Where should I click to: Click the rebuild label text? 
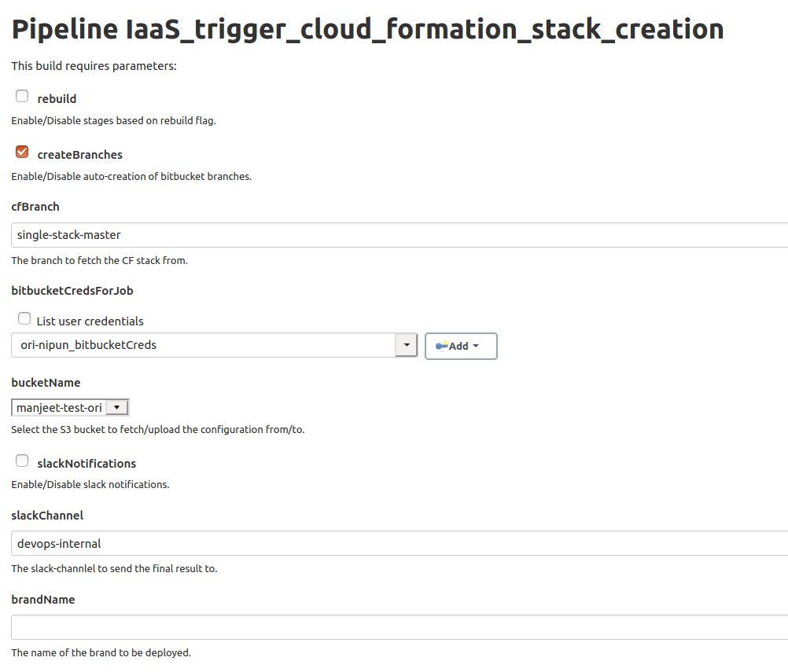point(57,99)
